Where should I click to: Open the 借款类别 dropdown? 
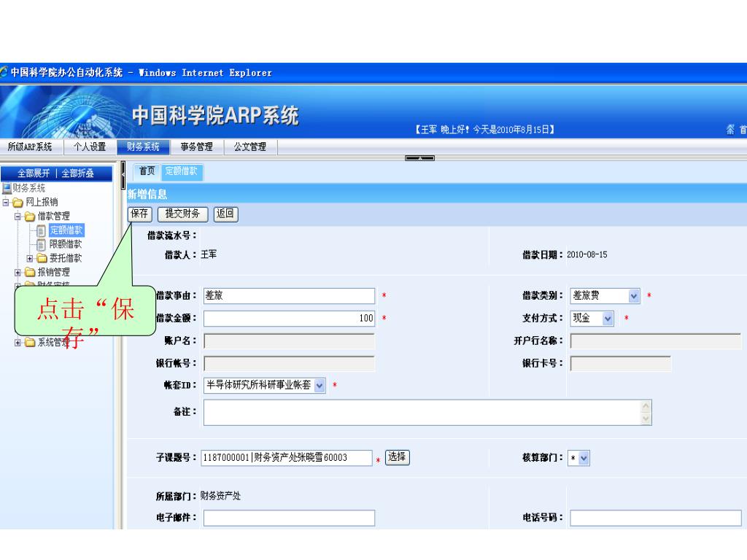[605, 296]
